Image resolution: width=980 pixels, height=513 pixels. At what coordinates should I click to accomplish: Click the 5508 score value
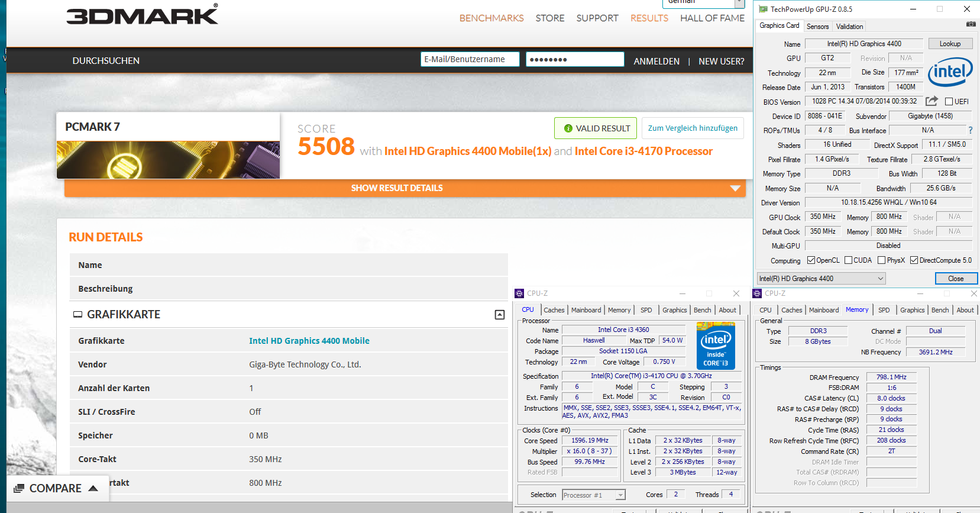pyautogui.click(x=326, y=146)
